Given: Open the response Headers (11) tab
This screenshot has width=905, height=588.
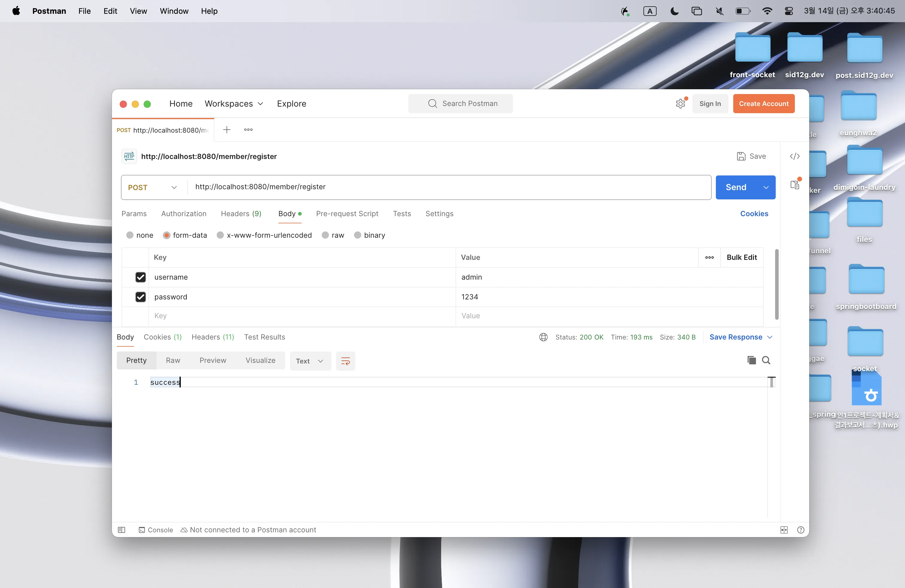Looking at the screenshot, I should click(212, 337).
